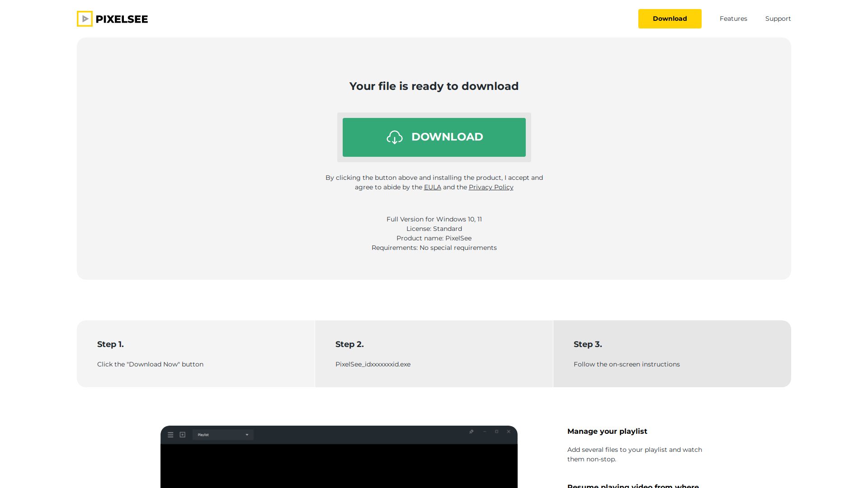Click the minimize icon in the player preview
The height and width of the screenshot is (488, 868).
[485, 432]
